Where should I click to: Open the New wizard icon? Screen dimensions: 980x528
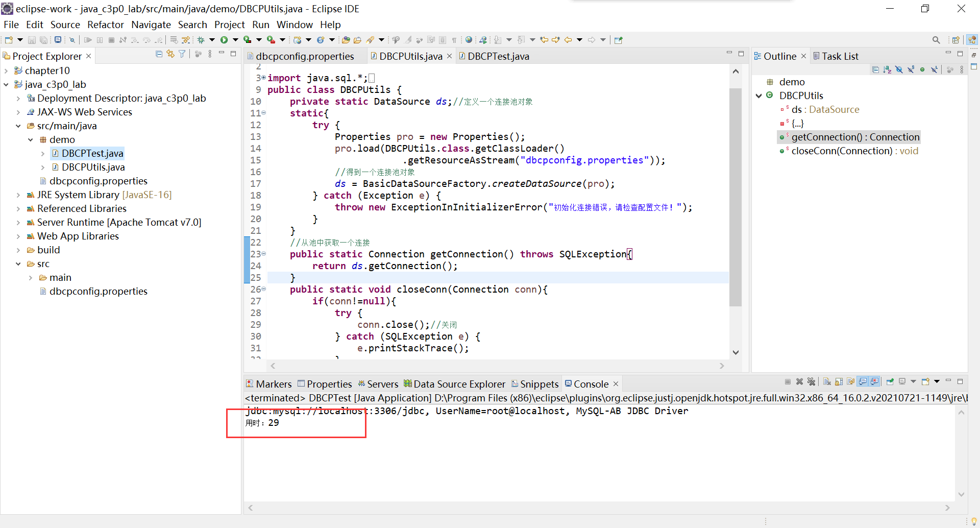point(8,39)
